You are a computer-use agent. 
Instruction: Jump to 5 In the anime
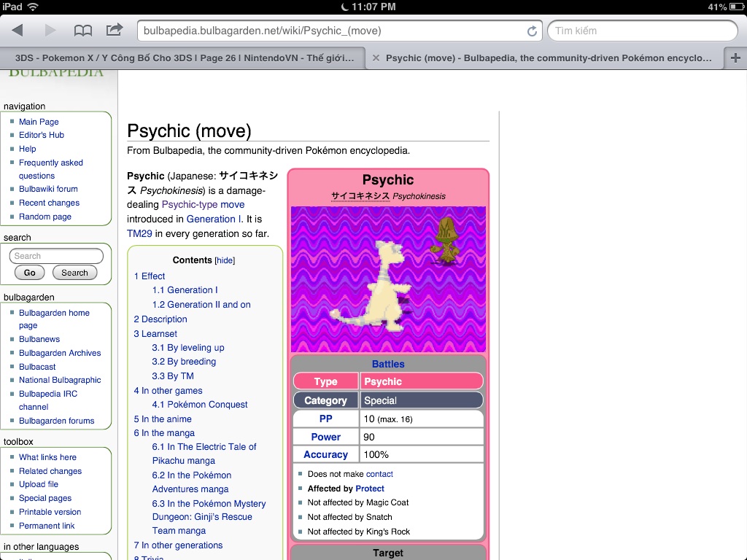[163, 419]
